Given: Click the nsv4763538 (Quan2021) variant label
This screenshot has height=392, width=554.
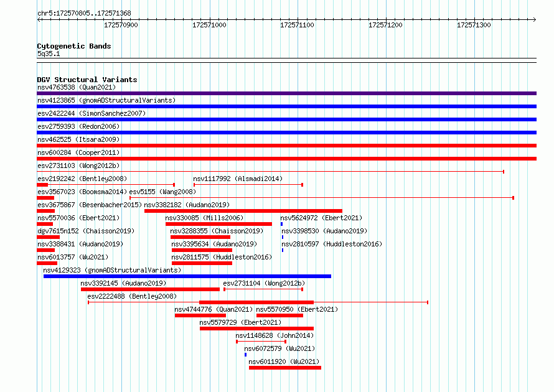Looking at the screenshot, I should click(77, 87).
